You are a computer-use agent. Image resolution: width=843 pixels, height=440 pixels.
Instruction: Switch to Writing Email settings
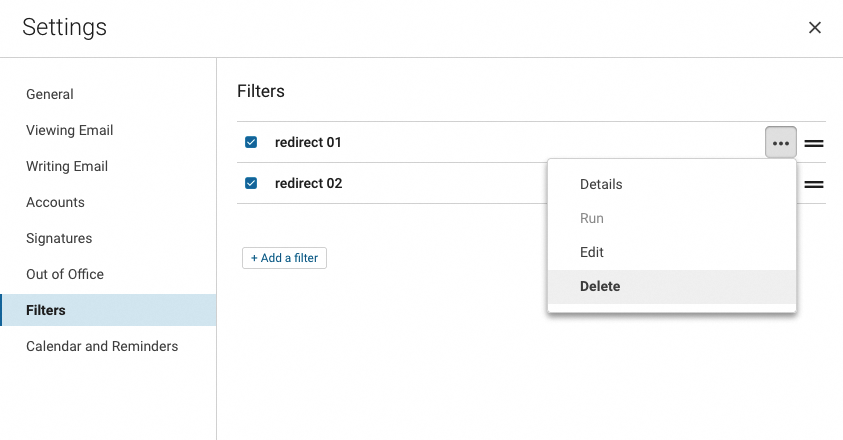click(67, 167)
